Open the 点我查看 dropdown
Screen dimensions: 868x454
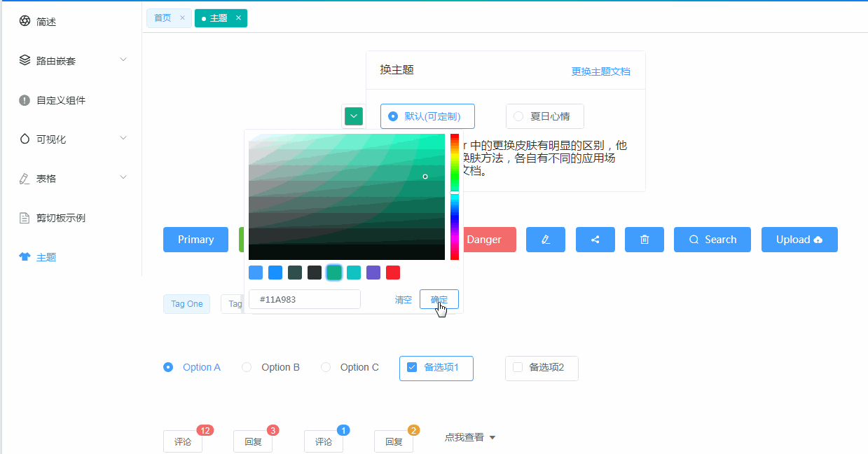pos(470,437)
